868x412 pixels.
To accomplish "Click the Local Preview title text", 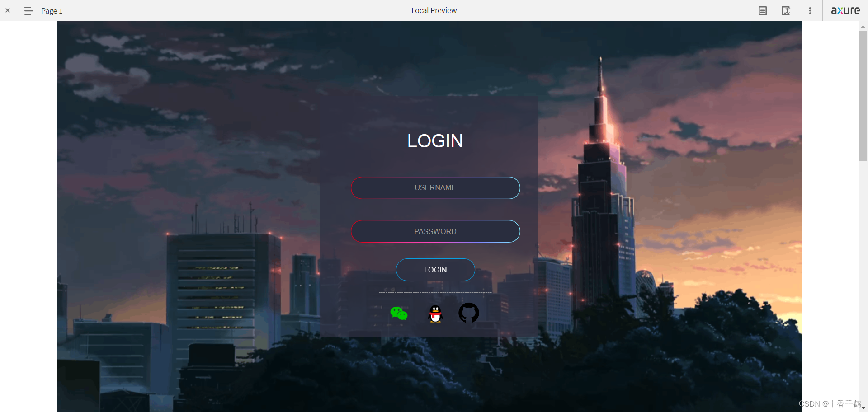I will click(434, 10).
